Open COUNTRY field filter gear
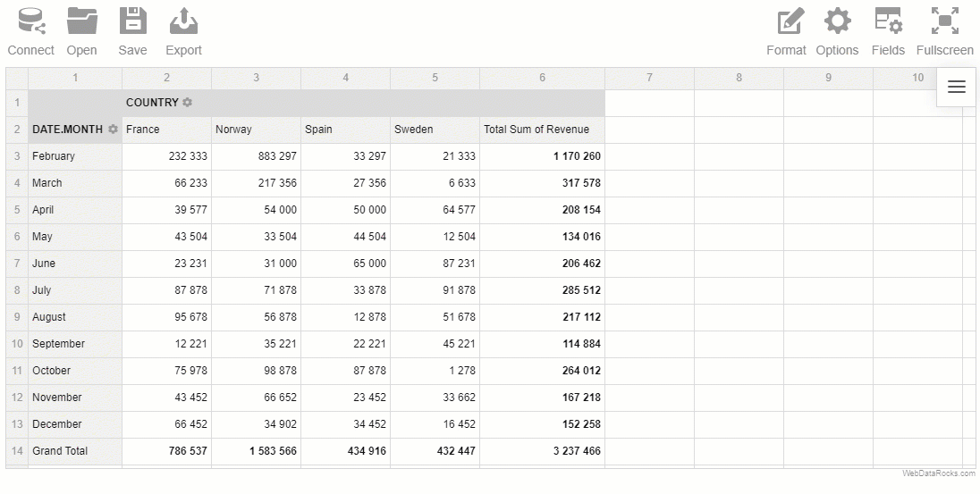 click(x=187, y=103)
